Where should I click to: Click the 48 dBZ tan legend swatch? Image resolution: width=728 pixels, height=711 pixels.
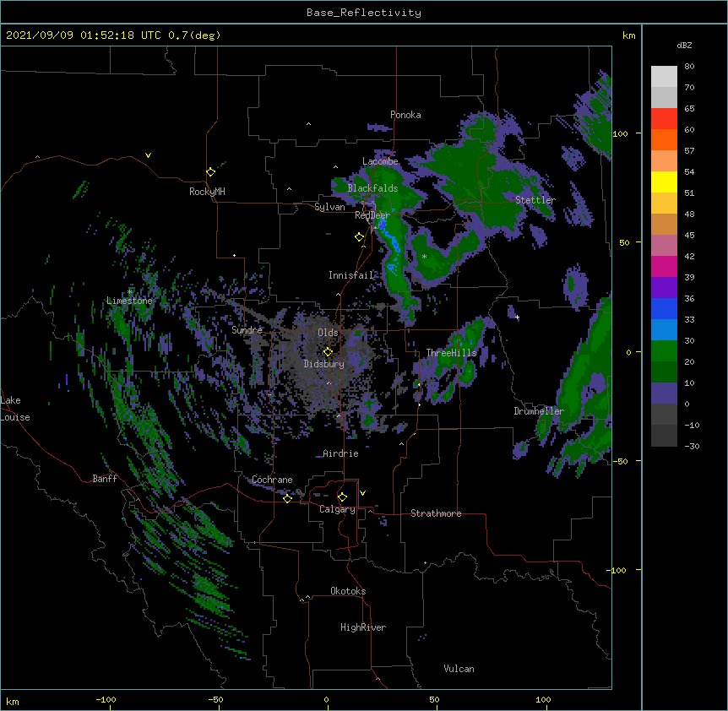click(x=664, y=224)
